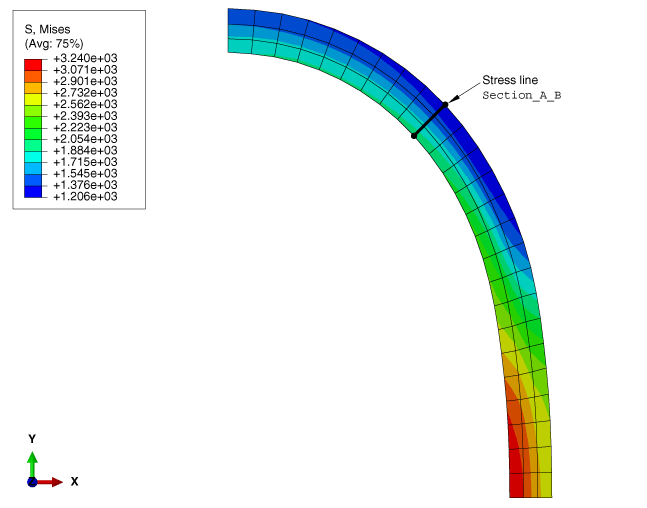Click the blue triad origin sphere
This screenshot has width=647, height=508.
coord(32,481)
